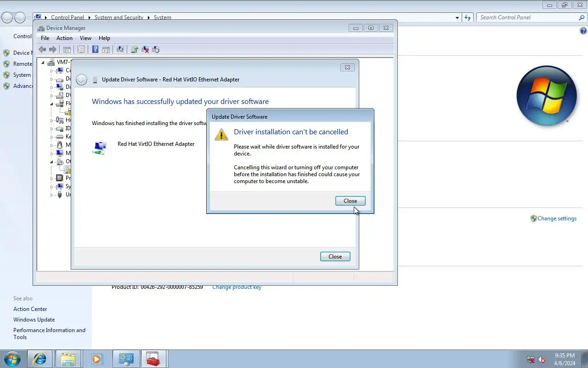
Task: Open the View menu in Device Manager
Action: (85, 38)
